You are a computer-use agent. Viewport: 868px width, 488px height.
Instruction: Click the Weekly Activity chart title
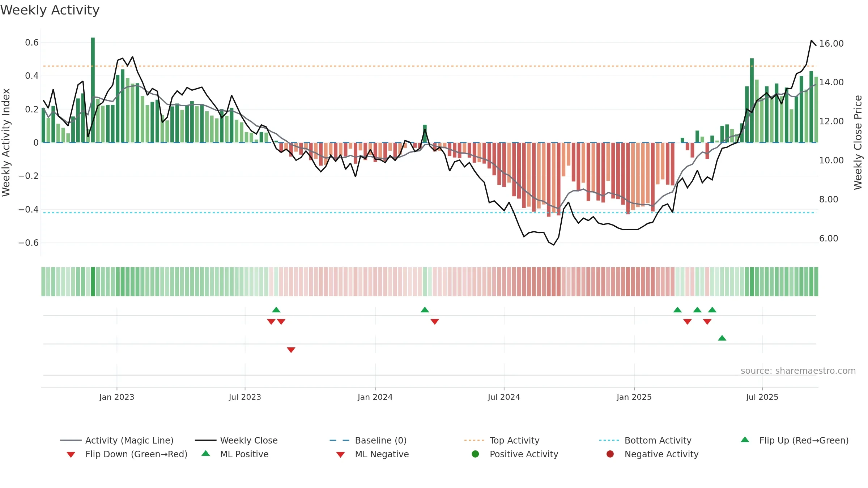pos(50,10)
